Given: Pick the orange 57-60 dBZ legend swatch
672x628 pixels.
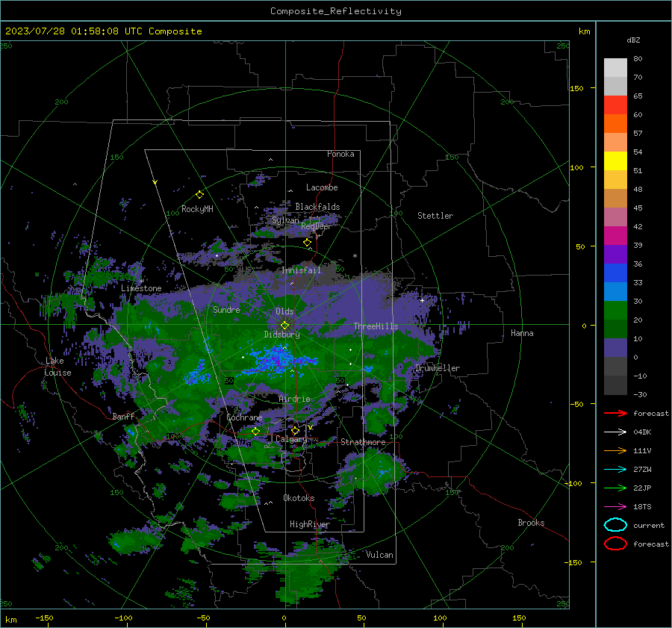Looking at the screenshot, I should pyautogui.click(x=615, y=124).
